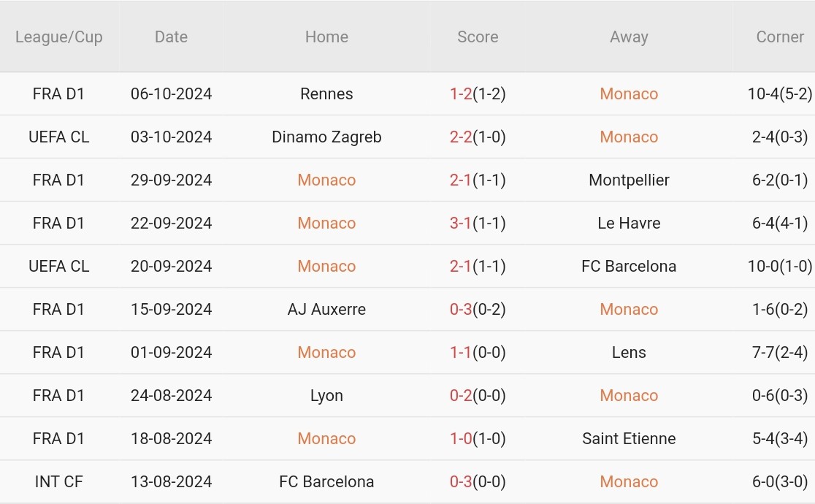Open the Rennes team link

326,93
